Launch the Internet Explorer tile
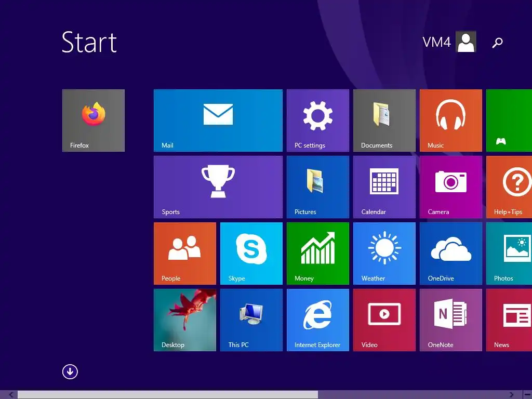Viewport: 532px width, 399px height. coord(317,320)
